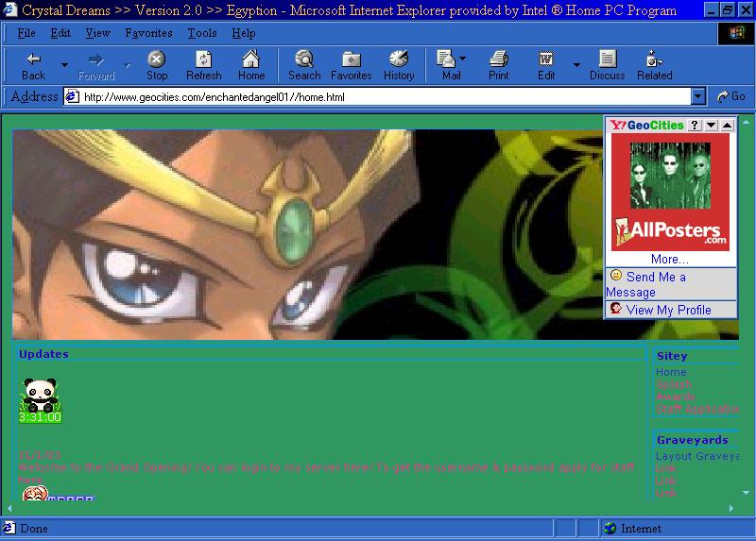Viewport: 756px width, 541px height.
Task: Click the smiley Send Message icon
Action: tap(616, 275)
